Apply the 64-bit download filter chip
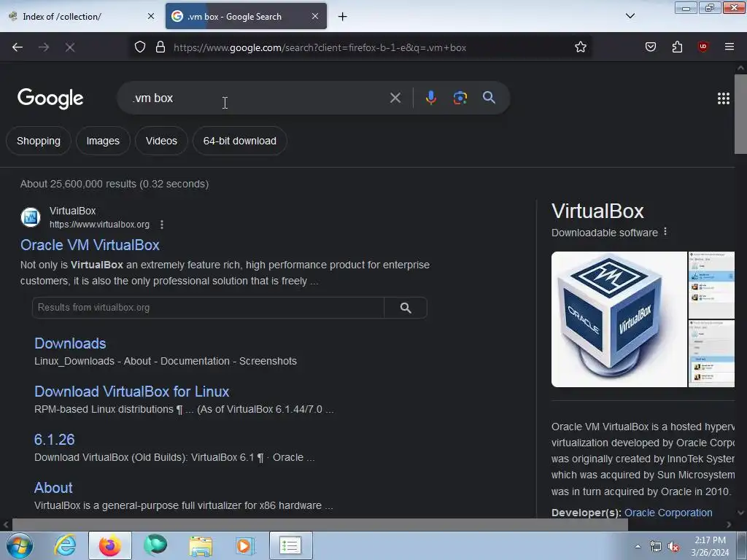The image size is (747, 560). (x=239, y=141)
